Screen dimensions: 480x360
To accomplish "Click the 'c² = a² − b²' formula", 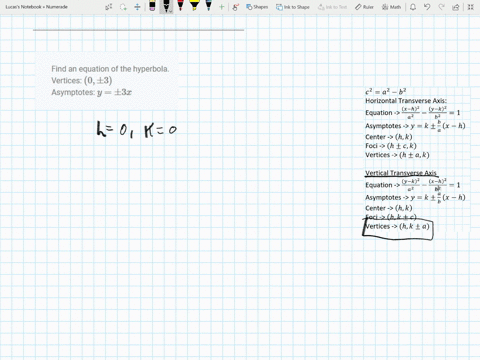I will (385, 91).
